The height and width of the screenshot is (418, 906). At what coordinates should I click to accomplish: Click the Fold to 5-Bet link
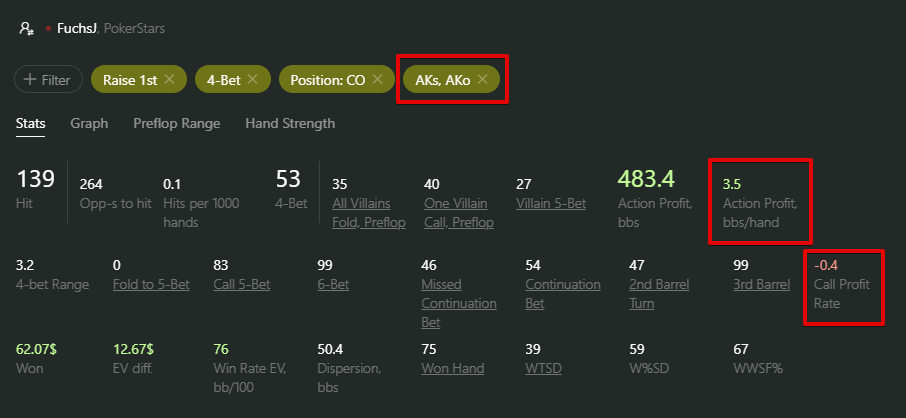[151, 284]
